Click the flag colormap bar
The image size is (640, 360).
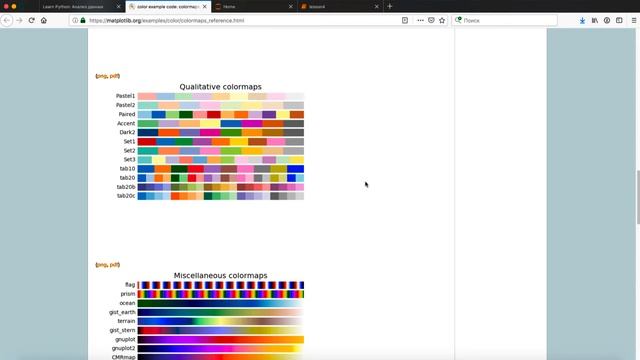coord(220,285)
